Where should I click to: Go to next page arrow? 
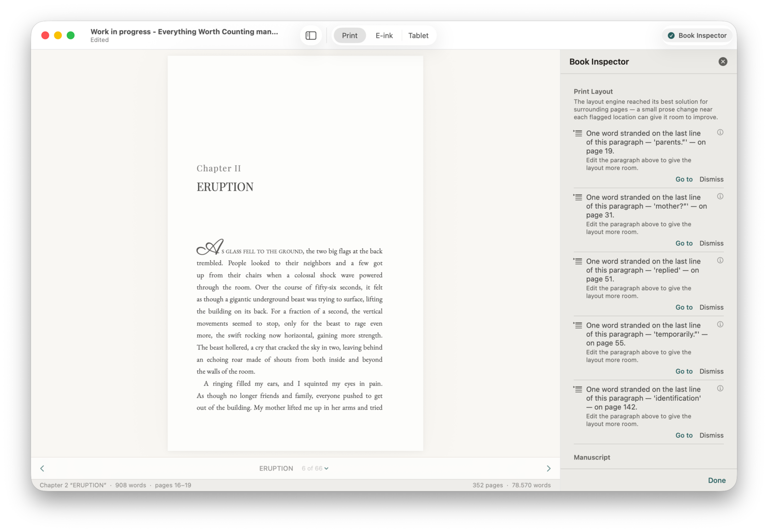(549, 468)
